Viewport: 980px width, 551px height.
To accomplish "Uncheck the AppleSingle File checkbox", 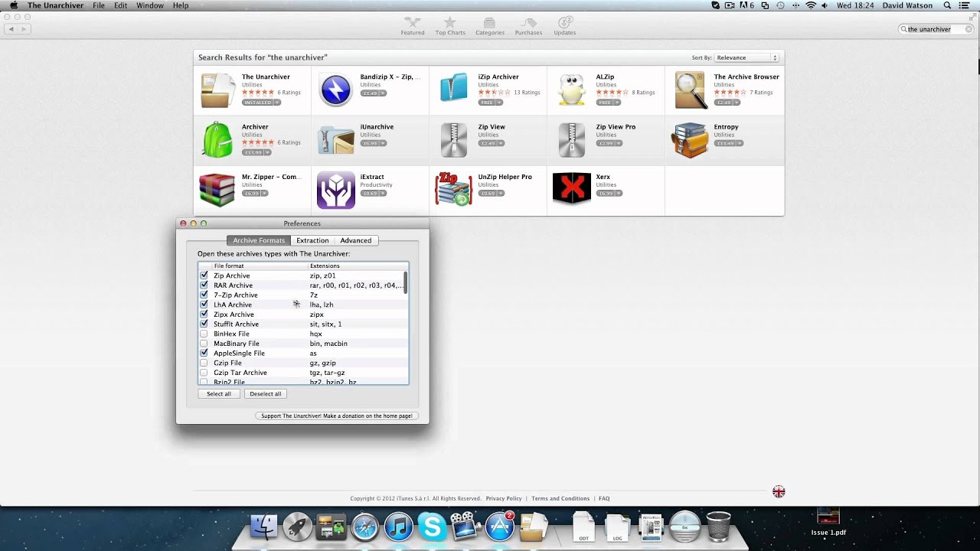I will (204, 353).
